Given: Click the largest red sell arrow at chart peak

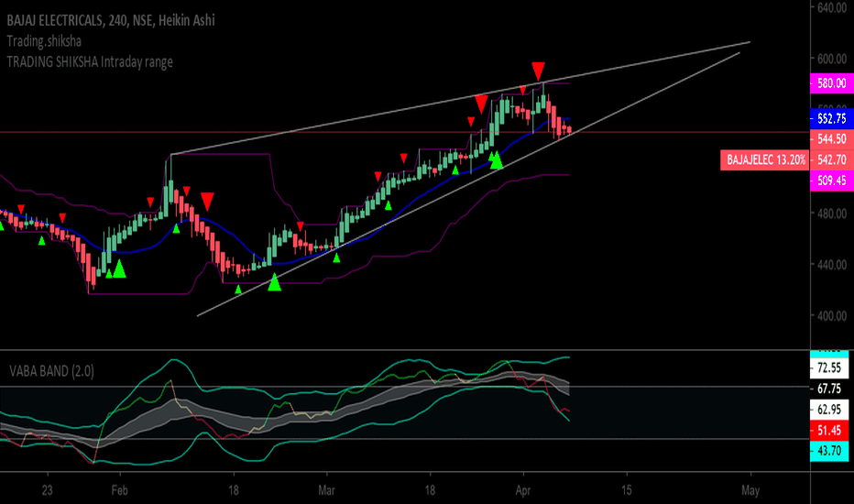Looking at the screenshot, I should click(538, 71).
